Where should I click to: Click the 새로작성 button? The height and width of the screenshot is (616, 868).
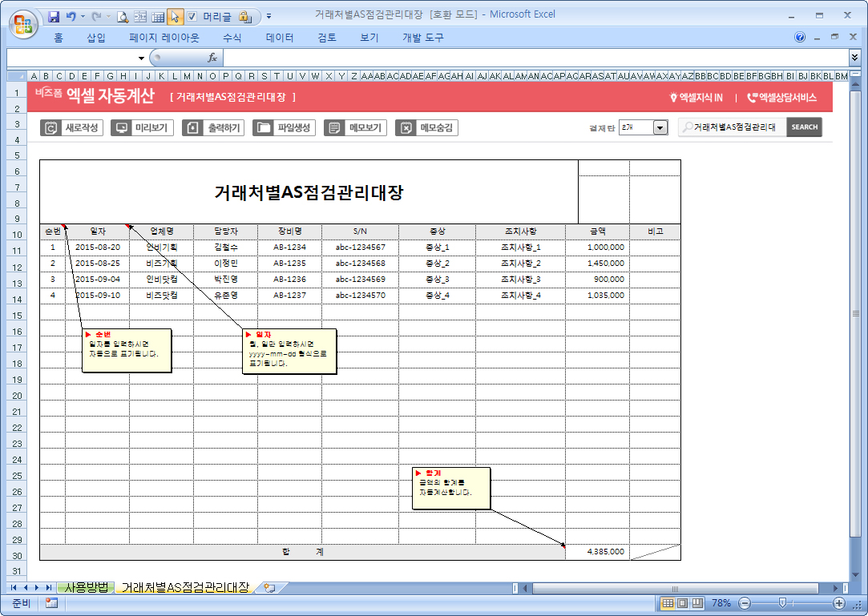pyautogui.click(x=71, y=128)
